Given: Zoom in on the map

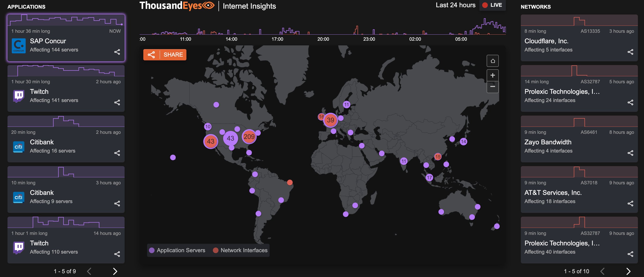Looking at the screenshot, I should (x=492, y=75).
